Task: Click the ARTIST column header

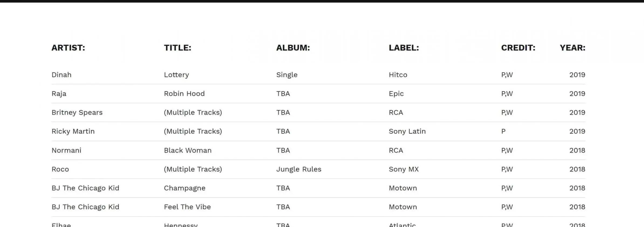Action: pyautogui.click(x=68, y=48)
